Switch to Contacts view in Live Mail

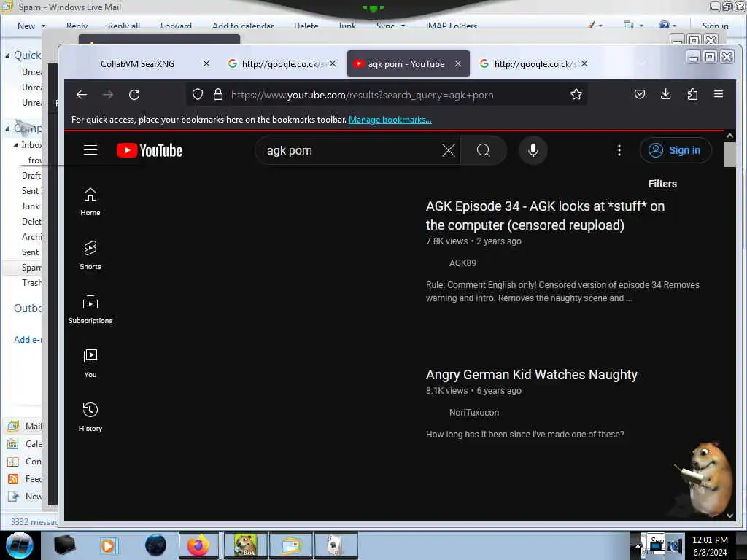coord(25,462)
